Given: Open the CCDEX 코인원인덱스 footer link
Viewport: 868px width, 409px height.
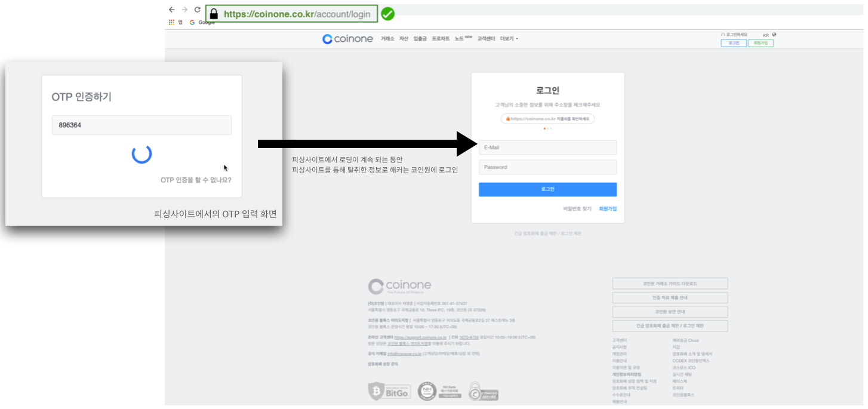Looking at the screenshot, I should 691,361.
